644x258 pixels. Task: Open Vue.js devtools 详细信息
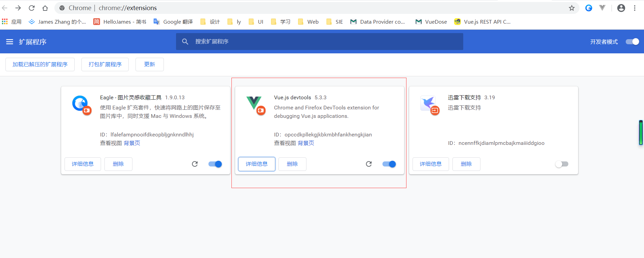[257, 164]
